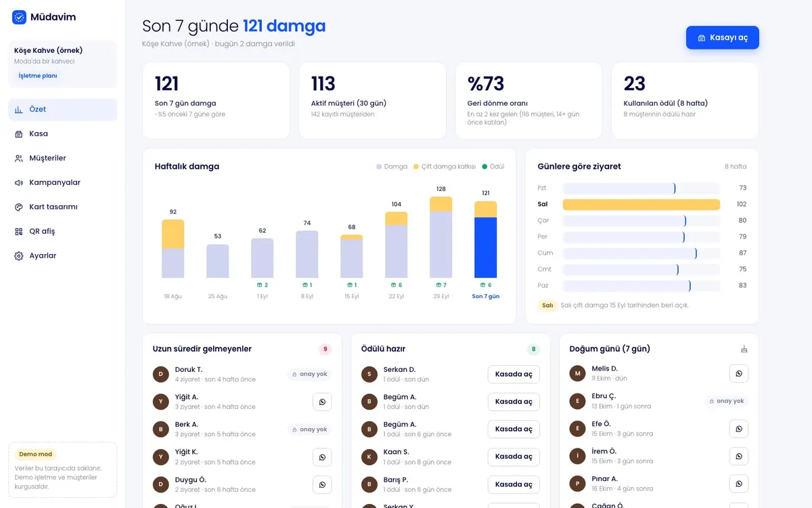Open the Kasa register icon in sidebar
Image resolution: width=812 pixels, height=508 pixels.
pos(18,133)
